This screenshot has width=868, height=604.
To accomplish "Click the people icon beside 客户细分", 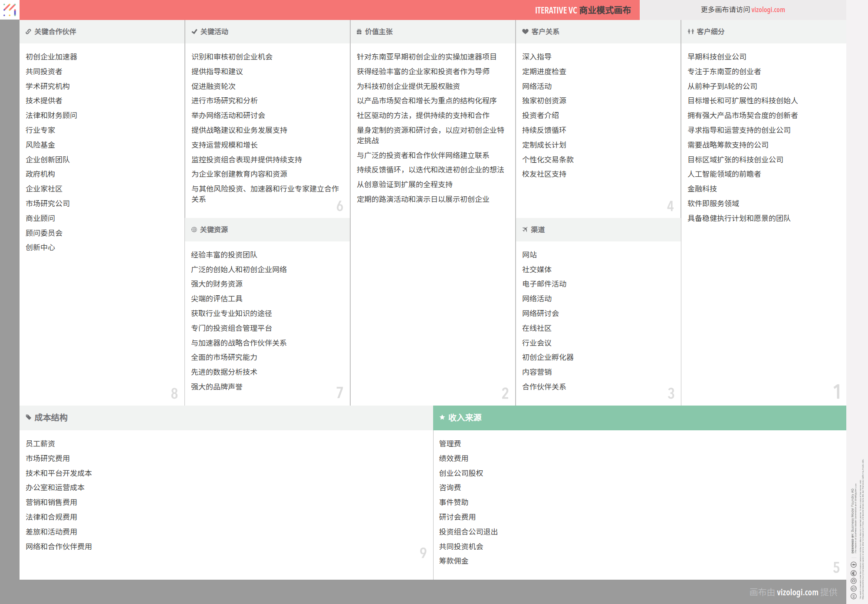I will pyautogui.click(x=690, y=32).
